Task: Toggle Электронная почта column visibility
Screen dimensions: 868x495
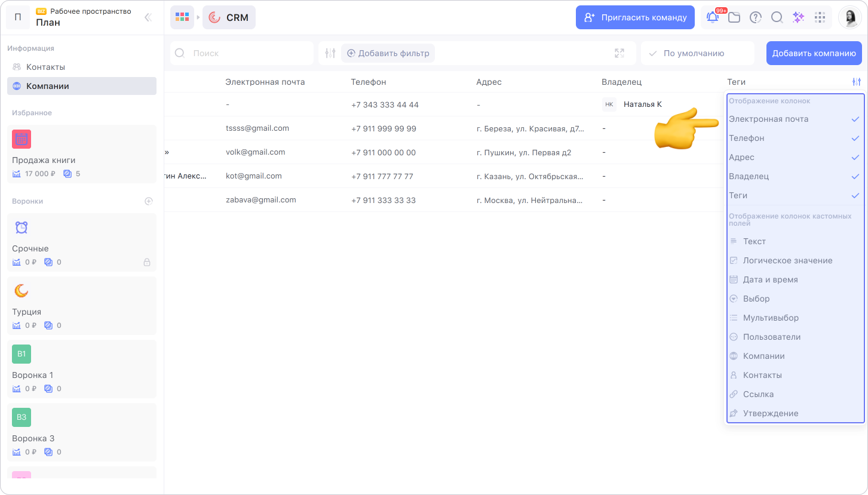Action: coord(795,119)
